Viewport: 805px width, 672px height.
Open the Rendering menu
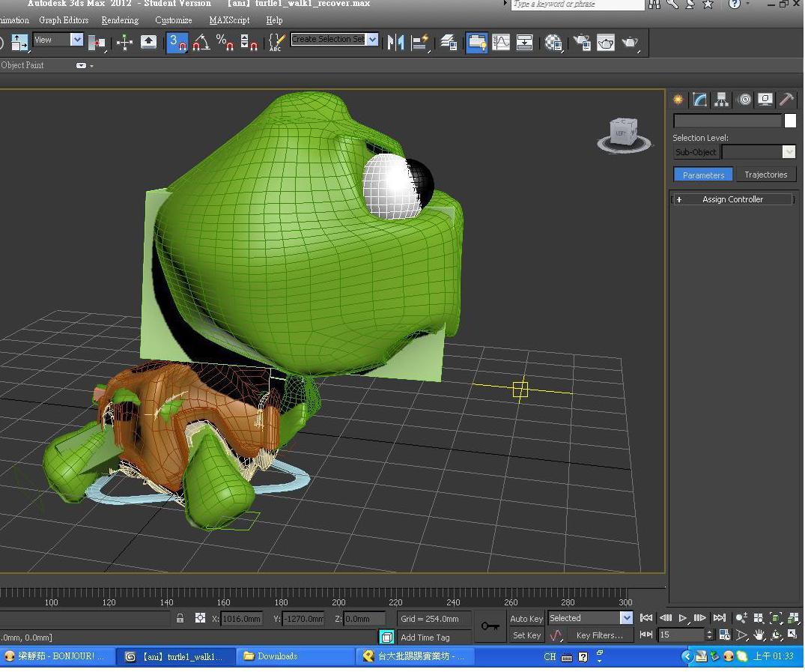[x=120, y=20]
